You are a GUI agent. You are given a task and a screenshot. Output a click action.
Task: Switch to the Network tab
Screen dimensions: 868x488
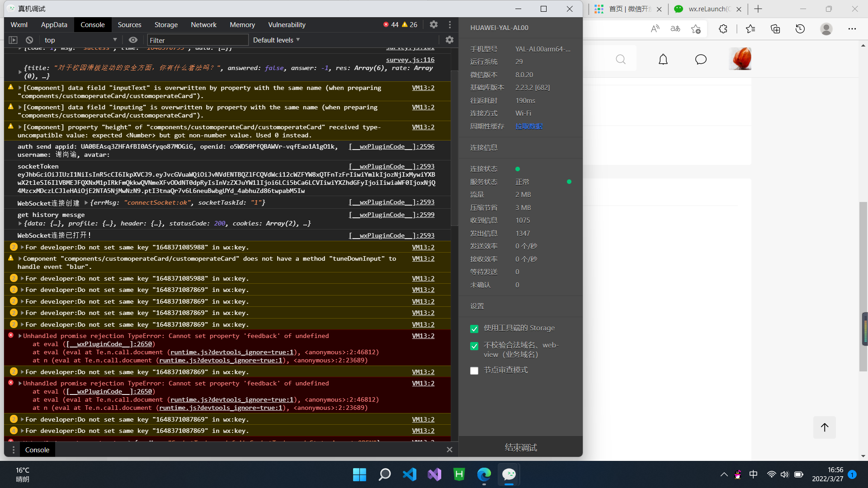coord(203,25)
